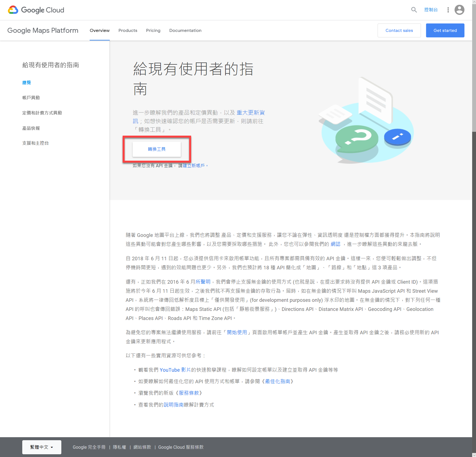Click the Get started button
Image resolution: width=476 pixels, height=457 pixels.
coord(445,30)
